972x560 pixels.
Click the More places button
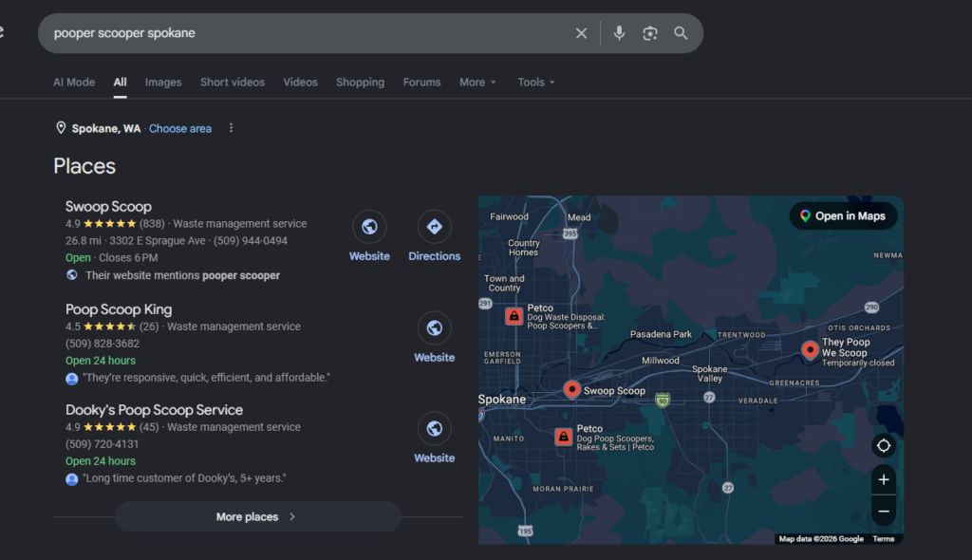258,516
